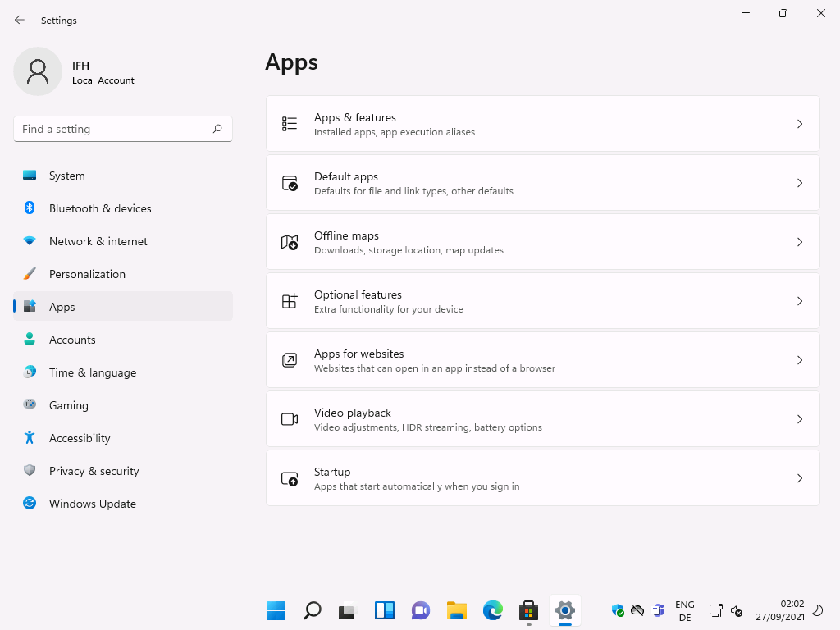Click the muted volume tray icon
Viewport: 840px width, 630px height.
tap(737, 610)
